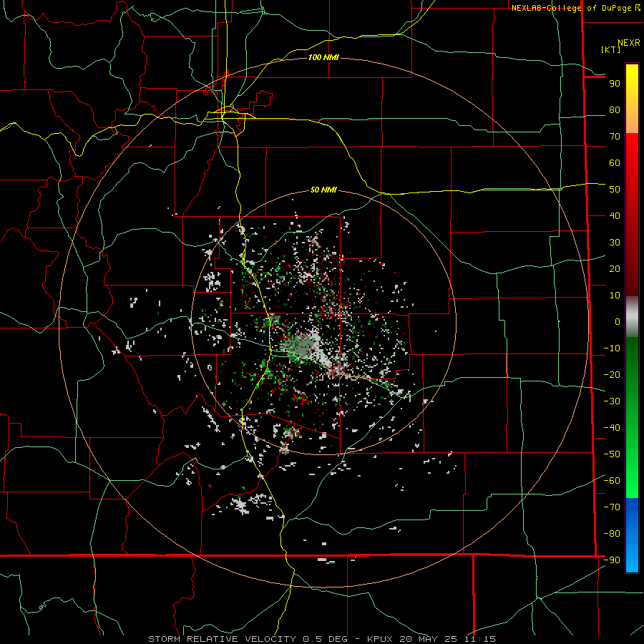
Task: Click the 70 value on velocity scale
Action: tap(615, 137)
